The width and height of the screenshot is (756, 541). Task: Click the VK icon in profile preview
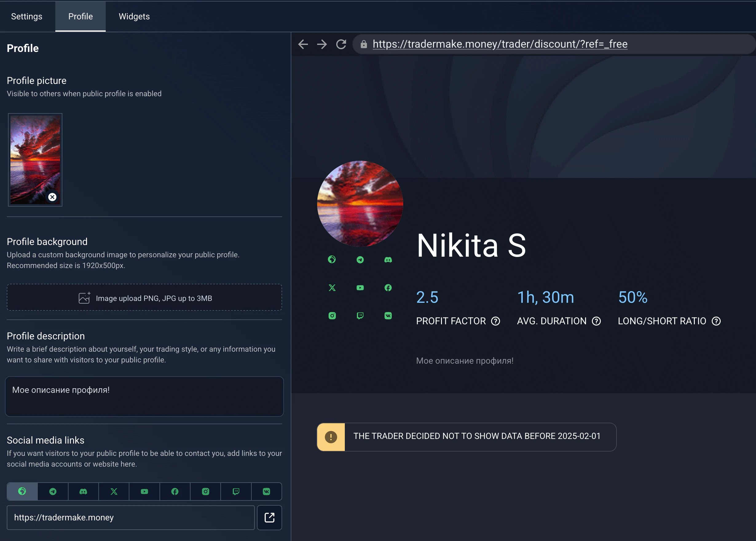pyautogui.click(x=388, y=315)
